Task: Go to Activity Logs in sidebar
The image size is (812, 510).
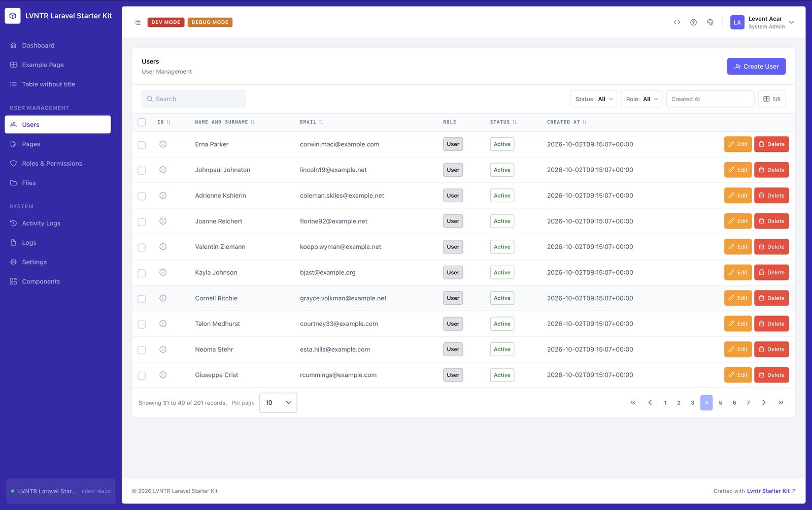Action: (58, 223)
